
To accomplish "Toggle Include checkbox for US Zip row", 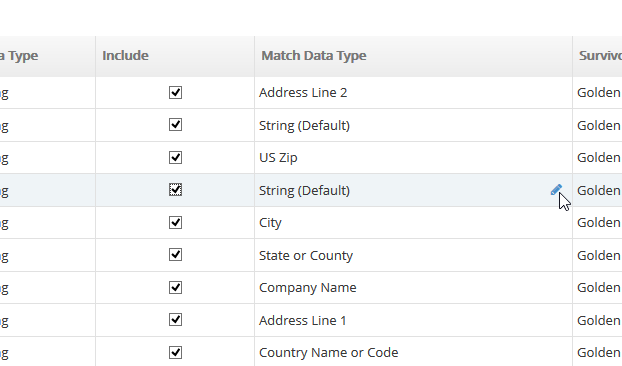I will (x=175, y=157).
